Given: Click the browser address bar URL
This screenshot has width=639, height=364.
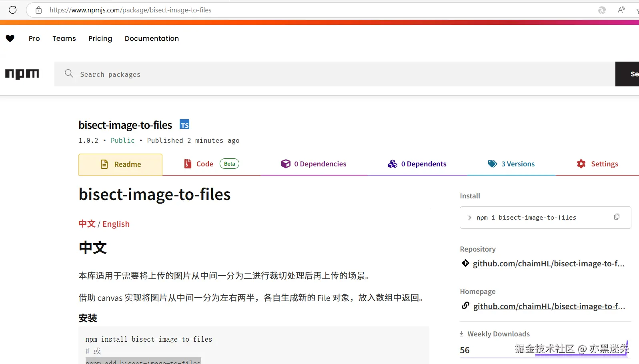Looking at the screenshot, I should (x=130, y=10).
